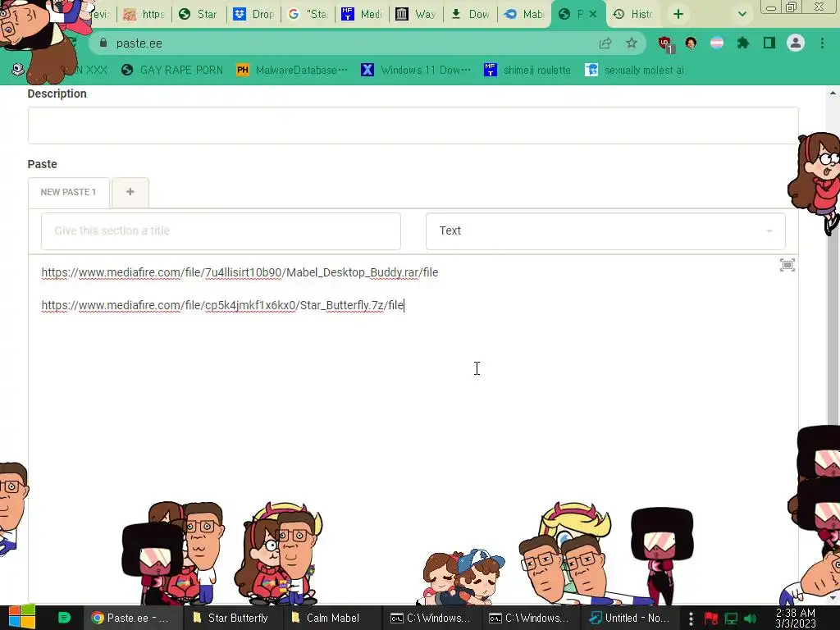This screenshot has width=840, height=630.
Task: Click the taskbar overflow dots
Action: (691, 619)
